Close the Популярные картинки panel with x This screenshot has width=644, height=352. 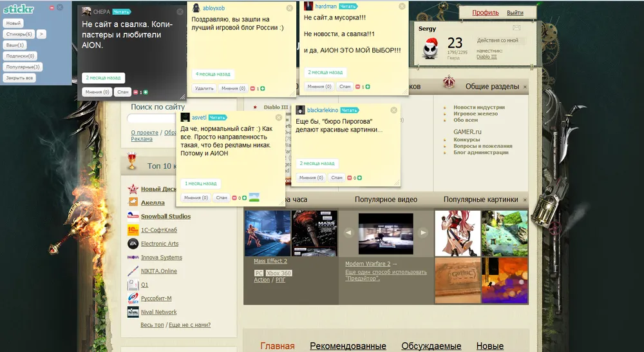coord(525,200)
